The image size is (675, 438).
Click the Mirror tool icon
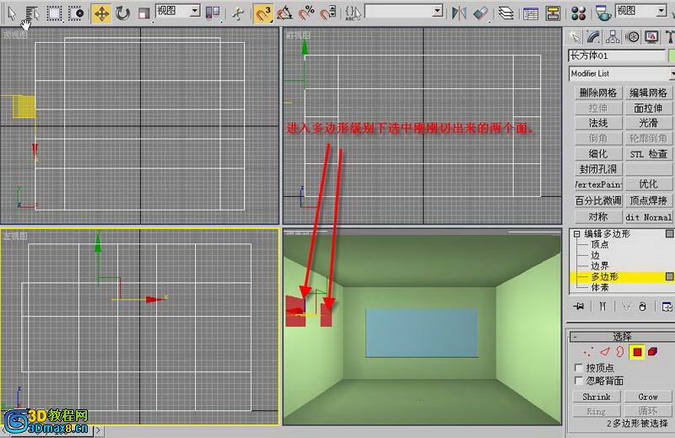click(x=459, y=13)
